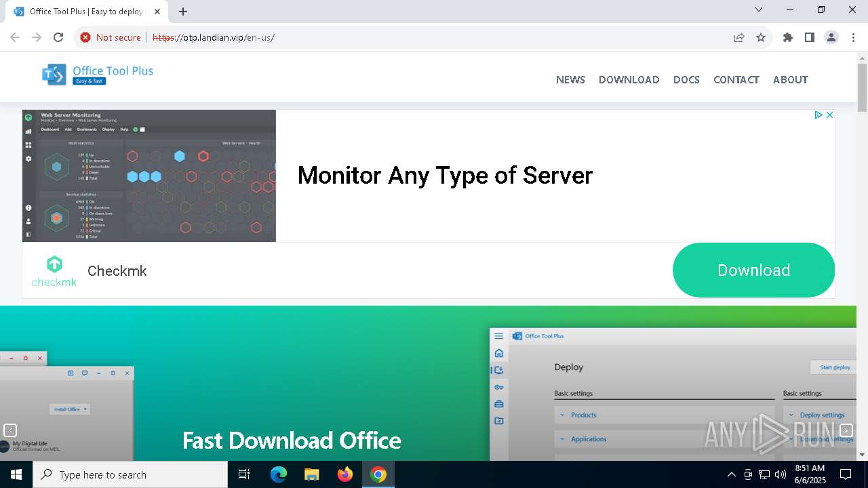
Task: Open the Chrome profile avatar icon
Action: pyautogui.click(x=831, y=37)
